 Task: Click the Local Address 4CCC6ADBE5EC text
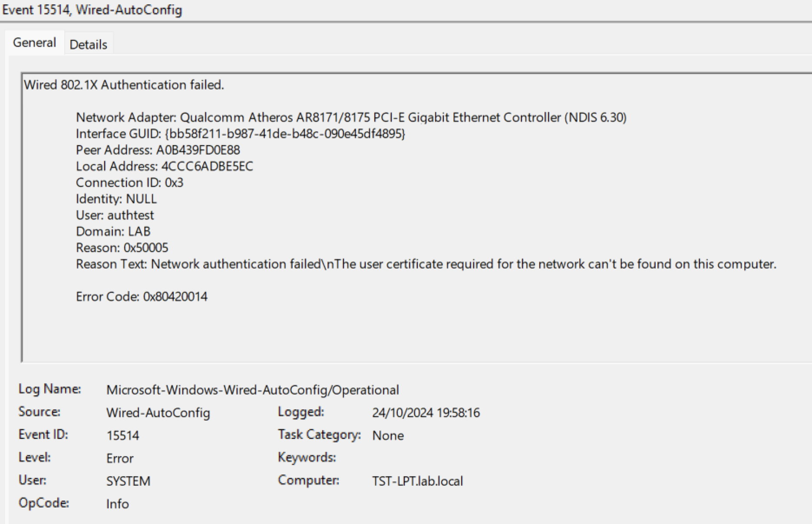(207, 166)
